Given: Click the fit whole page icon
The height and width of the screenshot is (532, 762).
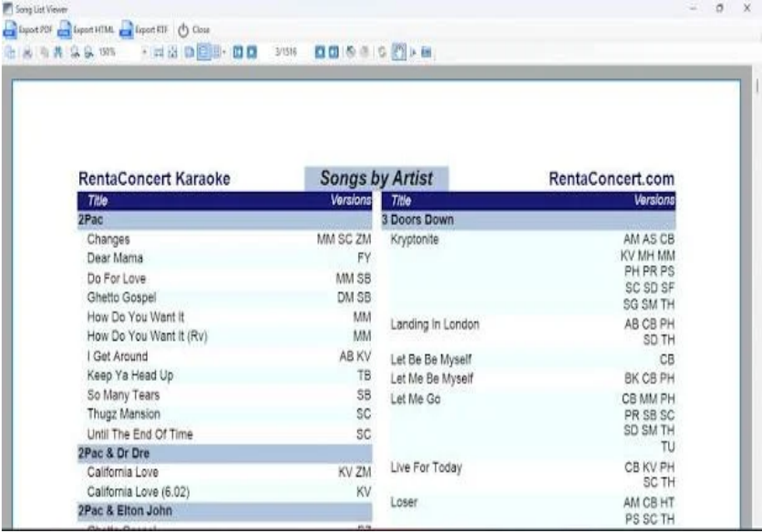Looking at the screenshot, I should [x=172, y=52].
